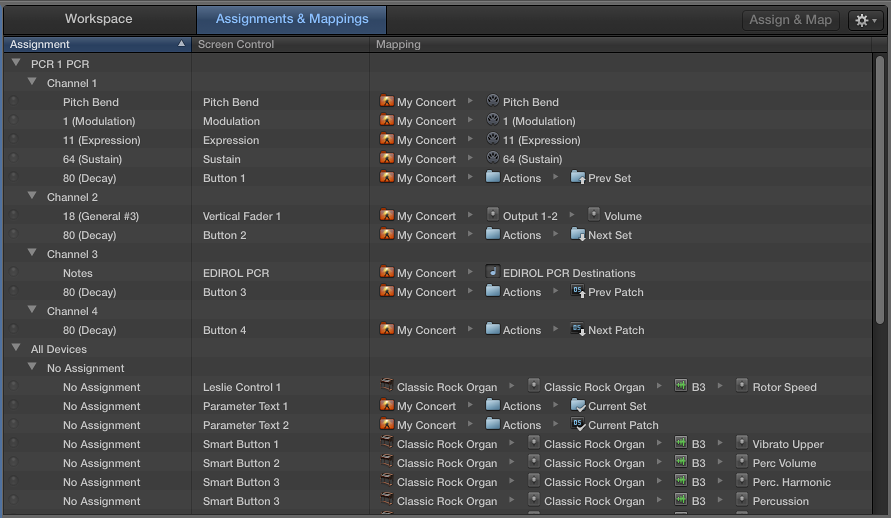Collapse the Channel 4 group
Image resolution: width=892 pixels, height=518 pixels.
pos(32,310)
